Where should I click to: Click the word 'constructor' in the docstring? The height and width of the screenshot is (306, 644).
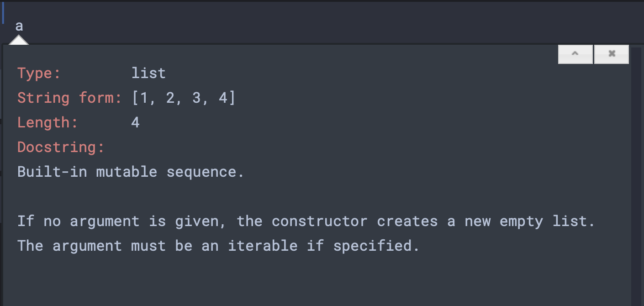319,221
